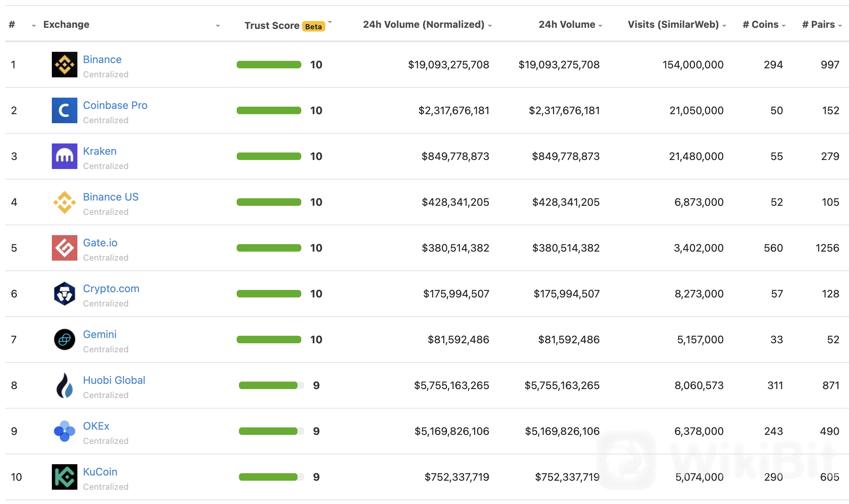Sort by # Coins column header
849x504 pixels.
764,24
